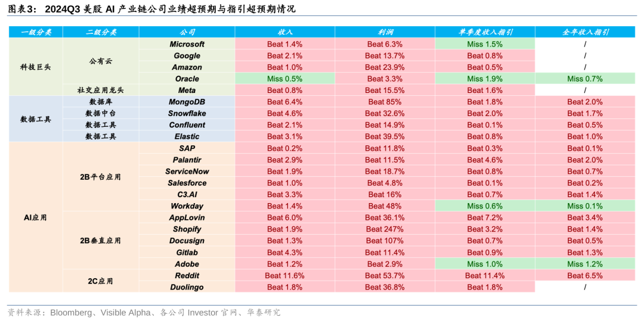Select the 单季度收入指引 column header

click(485, 32)
